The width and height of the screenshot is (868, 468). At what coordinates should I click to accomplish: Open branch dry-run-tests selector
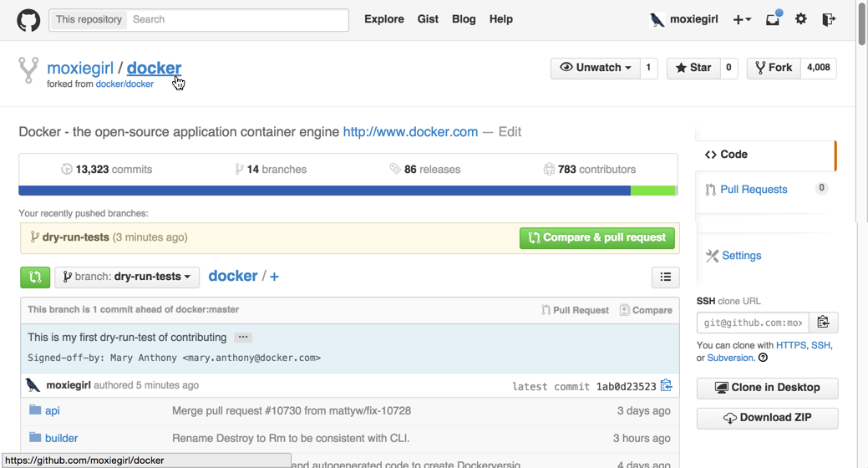point(126,277)
